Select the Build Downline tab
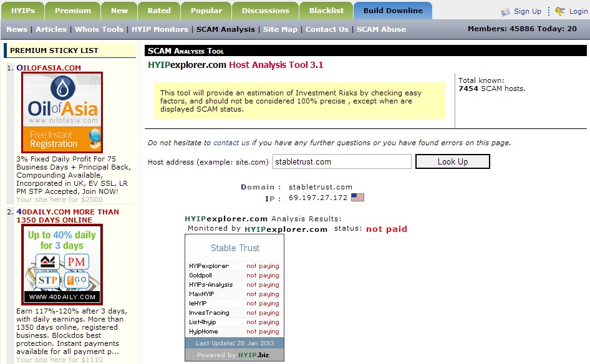Image resolution: width=590 pixels, height=364 pixels. click(393, 11)
